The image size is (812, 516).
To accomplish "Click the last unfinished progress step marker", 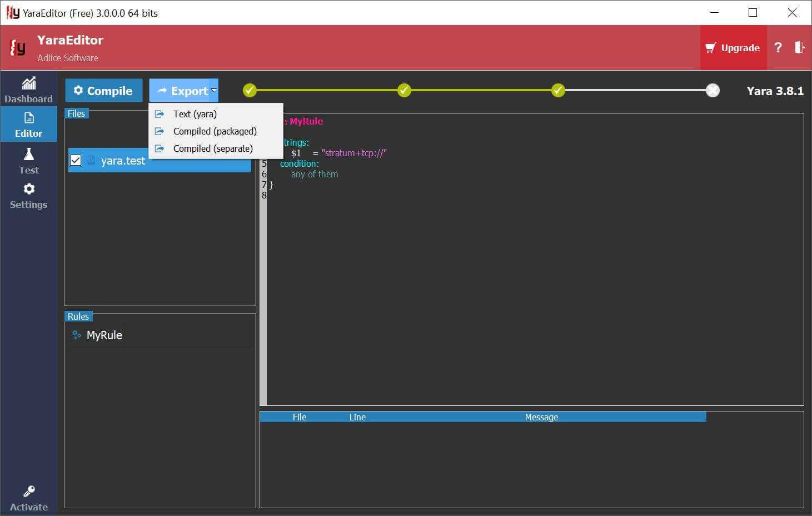I will tap(713, 91).
